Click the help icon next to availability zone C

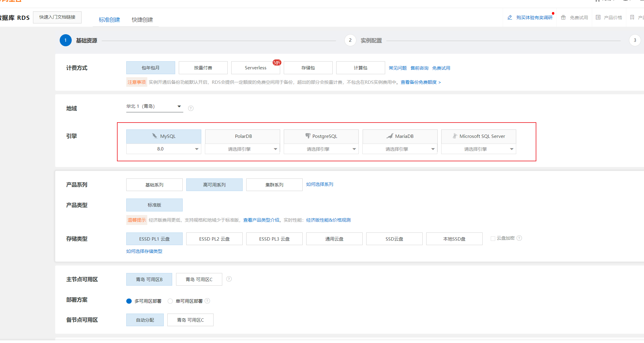[229, 279]
